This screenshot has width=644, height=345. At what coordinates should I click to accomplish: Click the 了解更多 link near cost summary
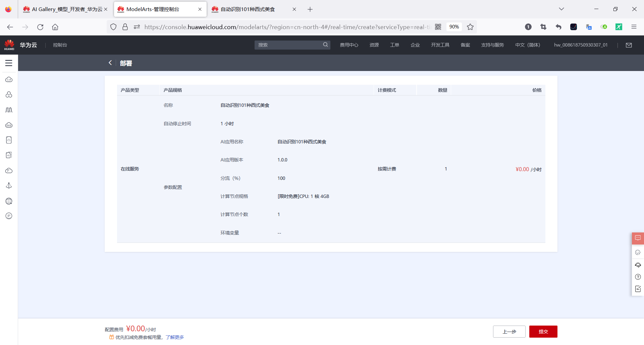pos(174,337)
